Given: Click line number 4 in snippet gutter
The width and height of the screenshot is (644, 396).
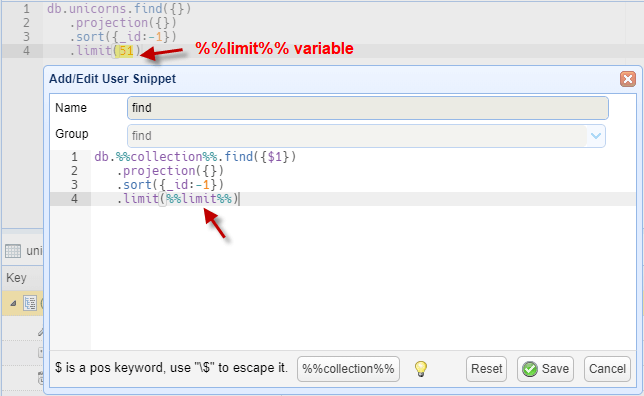Looking at the screenshot, I should pyautogui.click(x=74, y=199).
